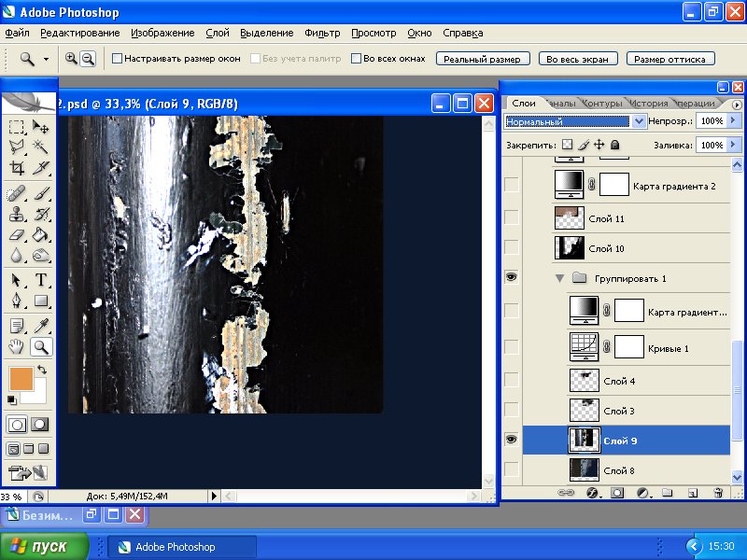Show the Слой 11 layer
Image resolution: width=747 pixels, height=560 pixels.
511,217
